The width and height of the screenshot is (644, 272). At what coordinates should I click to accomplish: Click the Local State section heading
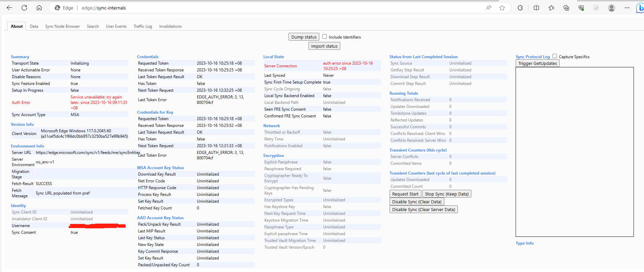pyautogui.click(x=273, y=56)
